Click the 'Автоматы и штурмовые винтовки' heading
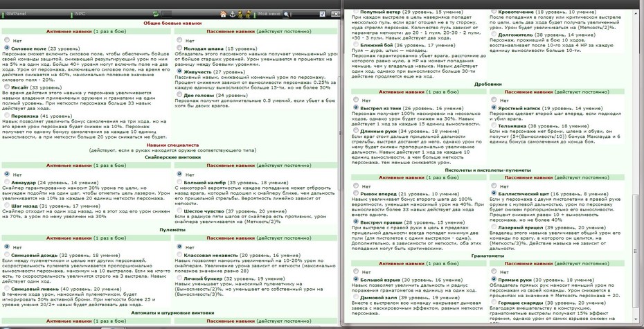The image size is (644, 329). tap(172, 312)
